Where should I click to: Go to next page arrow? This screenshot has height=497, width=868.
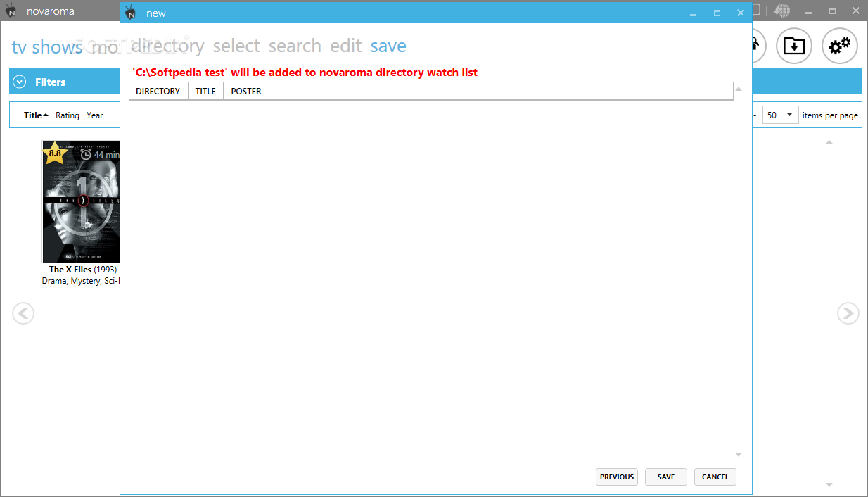[848, 313]
